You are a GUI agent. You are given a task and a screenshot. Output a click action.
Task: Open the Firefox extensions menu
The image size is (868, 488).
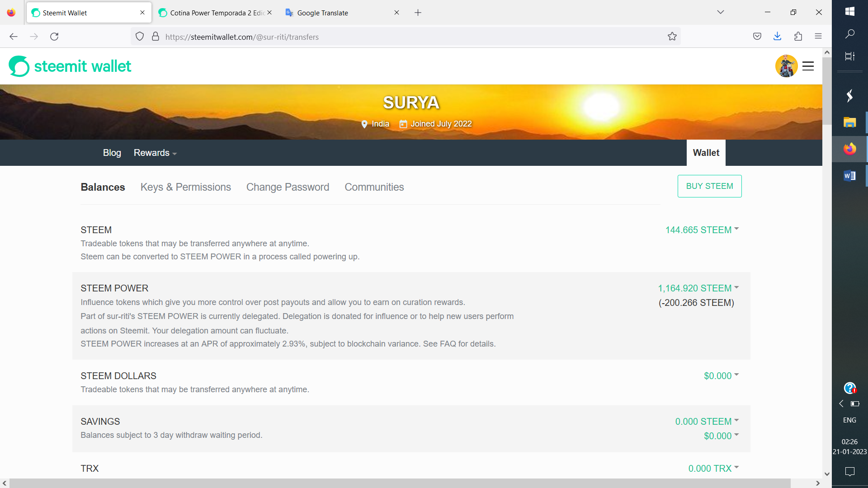(x=798, y=37)
